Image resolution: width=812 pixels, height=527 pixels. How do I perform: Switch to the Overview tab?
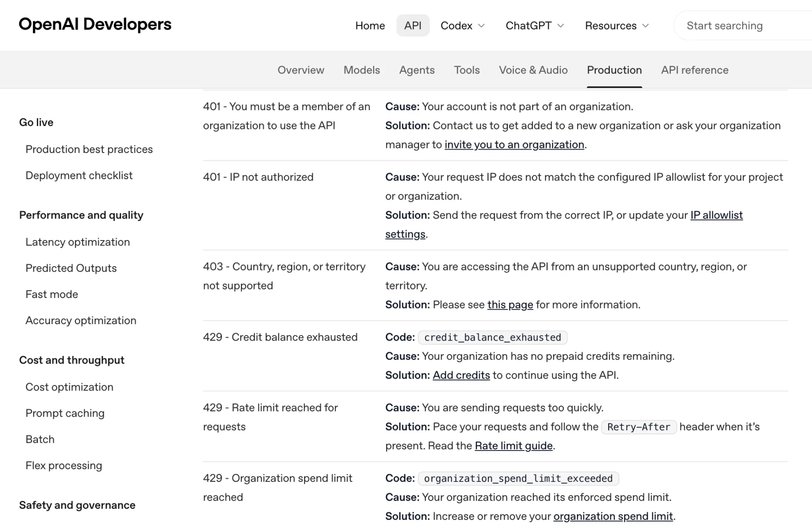301,70
